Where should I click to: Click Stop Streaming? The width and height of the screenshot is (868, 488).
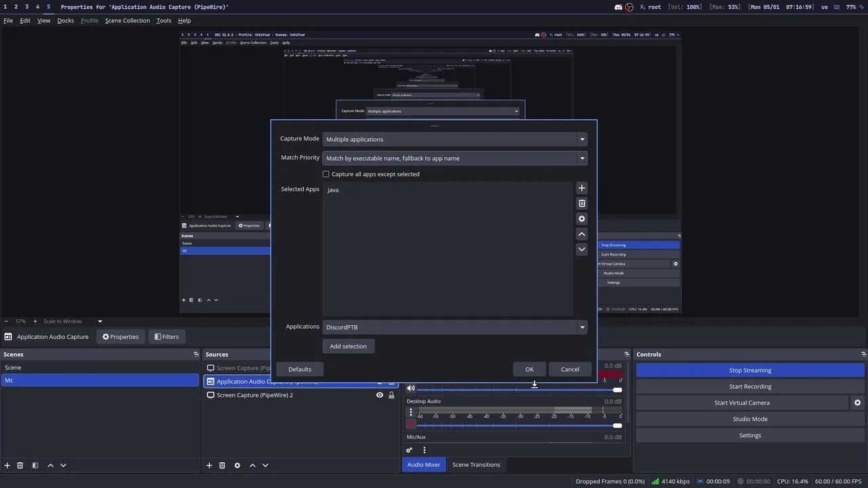(750, 370)
